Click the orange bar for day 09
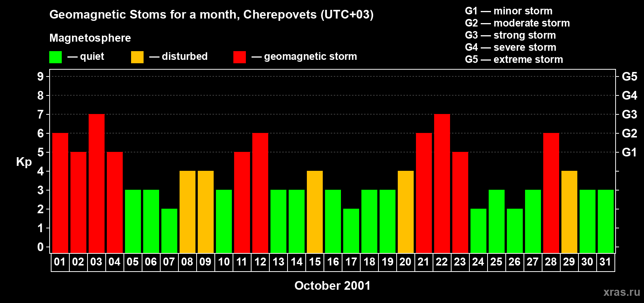The height and width of the screenshot is (303, 644). coord(206,212)
